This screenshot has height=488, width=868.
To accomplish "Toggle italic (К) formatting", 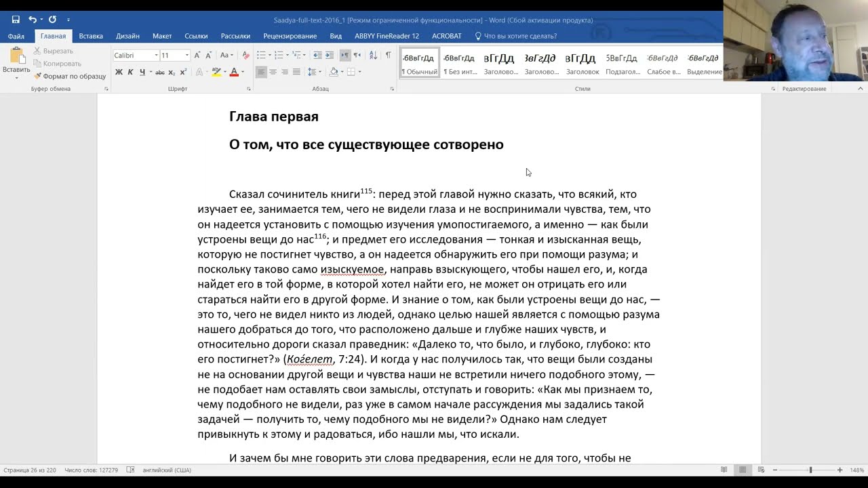I will (x=130, y=72).
